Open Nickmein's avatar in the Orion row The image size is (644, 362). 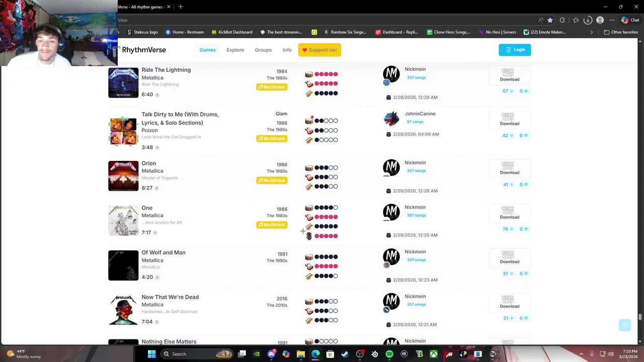[x=391, y=167]
